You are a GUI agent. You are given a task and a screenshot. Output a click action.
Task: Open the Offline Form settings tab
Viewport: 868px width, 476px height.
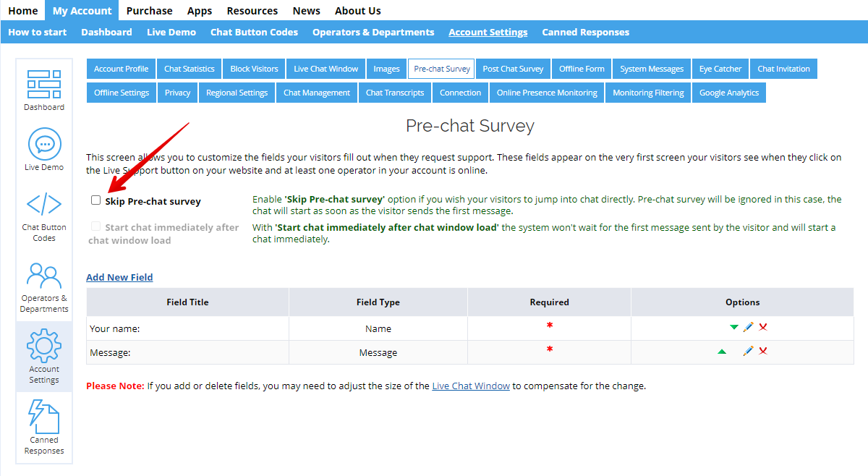click(581, 68)
